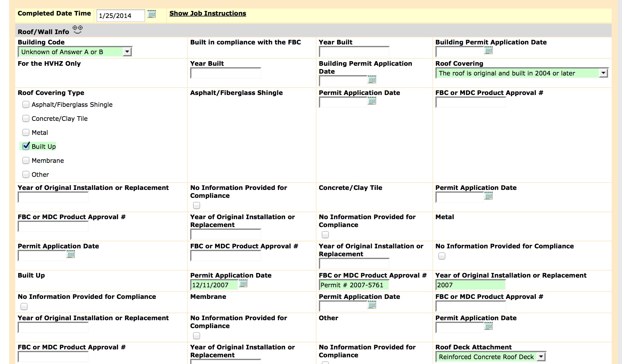This screenshot has height=364, width=622.
Task: Check No Information Provided for Compliance below Membrane
Action: click(x=197, y=336)
